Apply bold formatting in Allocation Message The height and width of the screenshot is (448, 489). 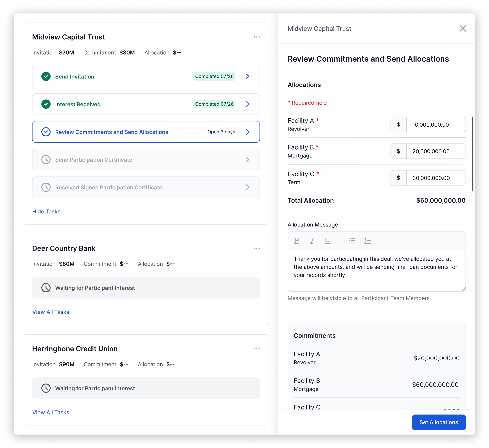[x=296, y=241]
